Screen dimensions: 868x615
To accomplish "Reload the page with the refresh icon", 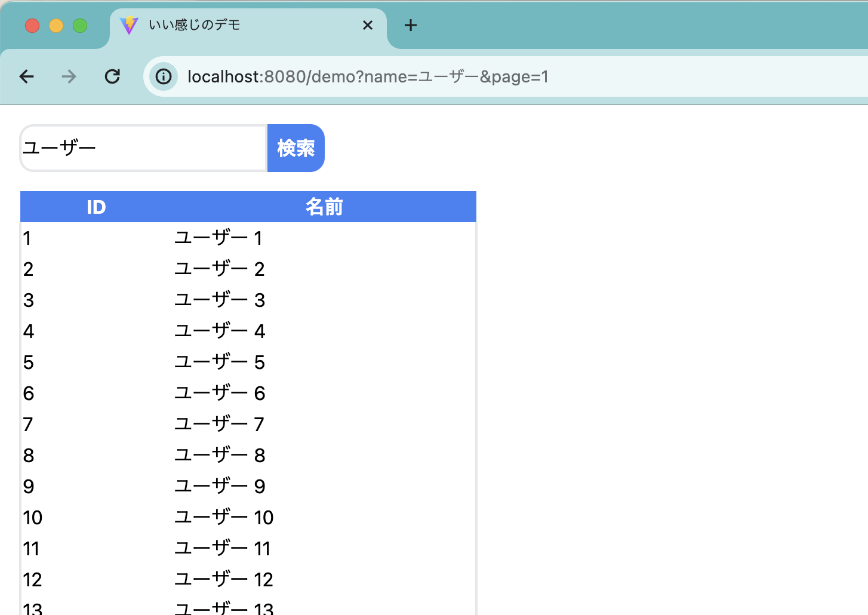I will pyautogui.click(x=112, y=76).
